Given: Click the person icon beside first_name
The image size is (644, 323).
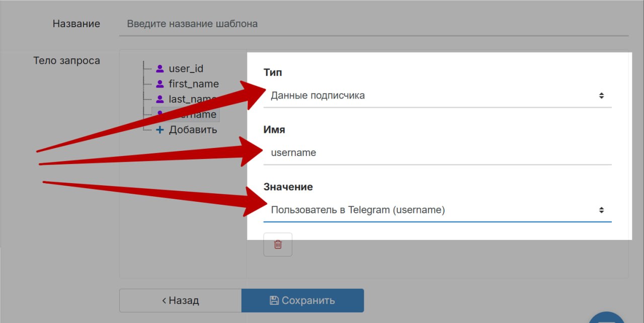Looking at the screenshot, I should (x=160, y=84).
